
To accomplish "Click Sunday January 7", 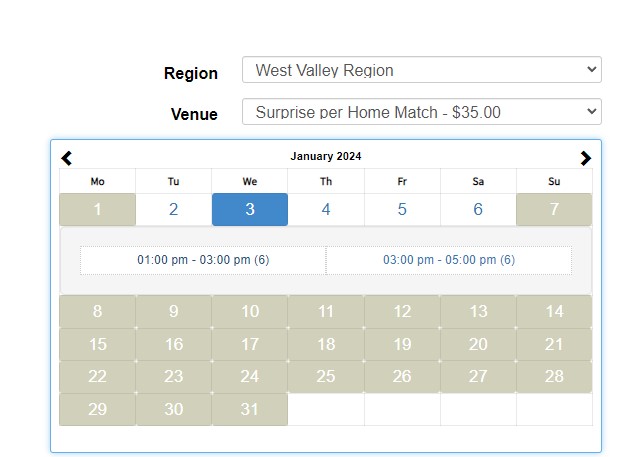I will 554,210.
